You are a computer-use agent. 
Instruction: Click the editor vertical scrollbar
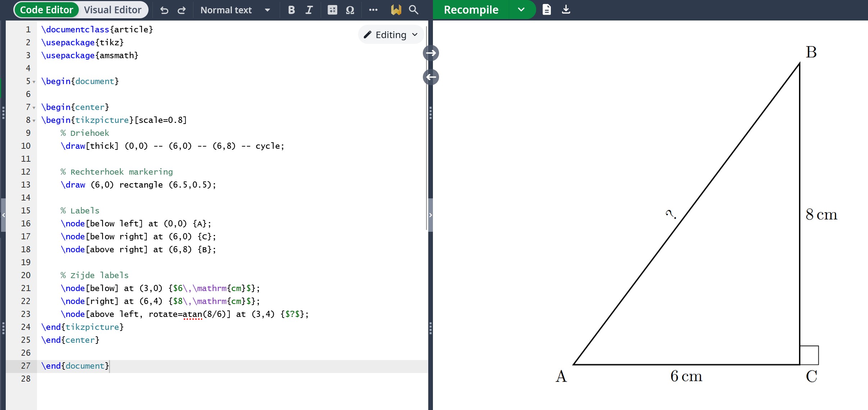pyautogui.click(x=426, y=128)
